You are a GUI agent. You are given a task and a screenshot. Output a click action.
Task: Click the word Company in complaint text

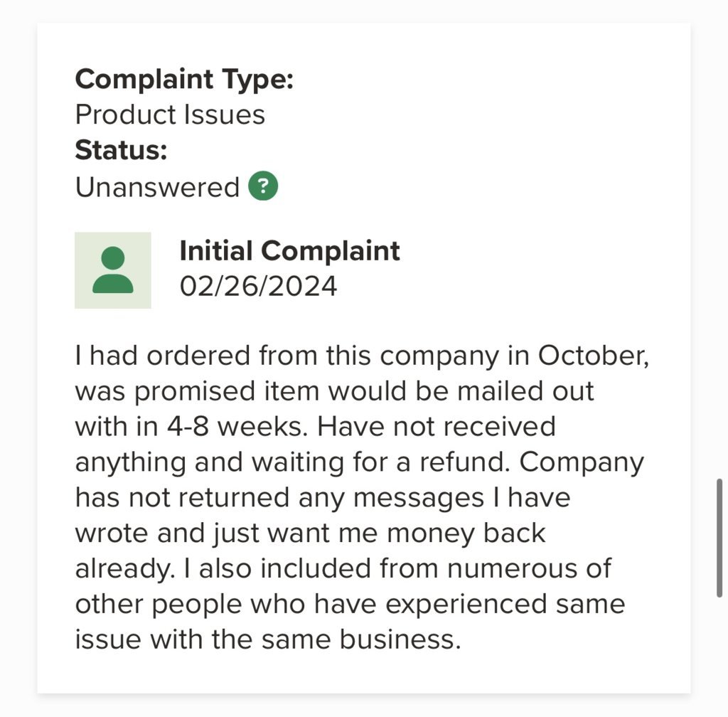582,463
